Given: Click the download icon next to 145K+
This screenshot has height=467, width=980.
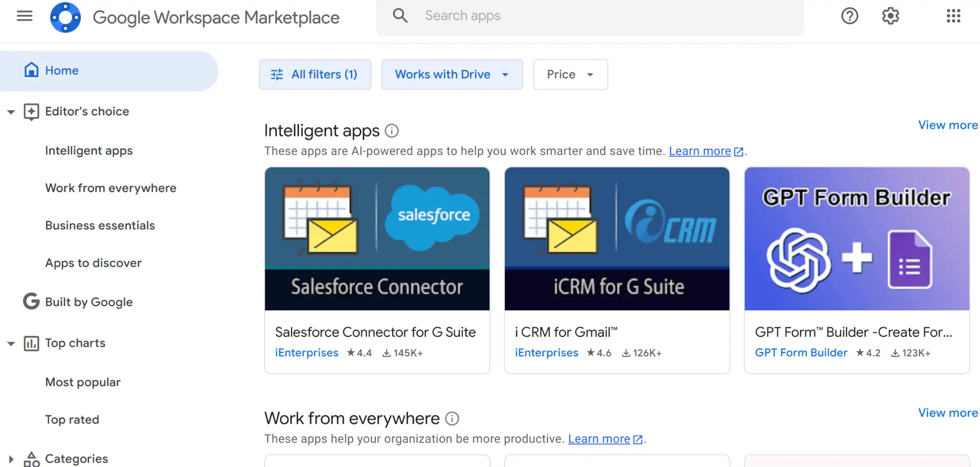Looking at the screenshot, I should [x=386, y=353].
